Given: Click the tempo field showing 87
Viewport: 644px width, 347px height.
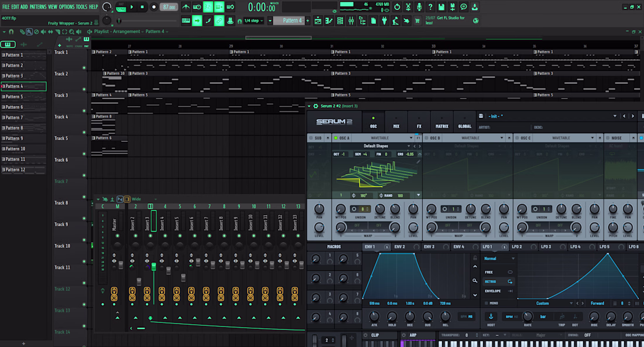Looking at the screenshot, I should tap(169, 7).
